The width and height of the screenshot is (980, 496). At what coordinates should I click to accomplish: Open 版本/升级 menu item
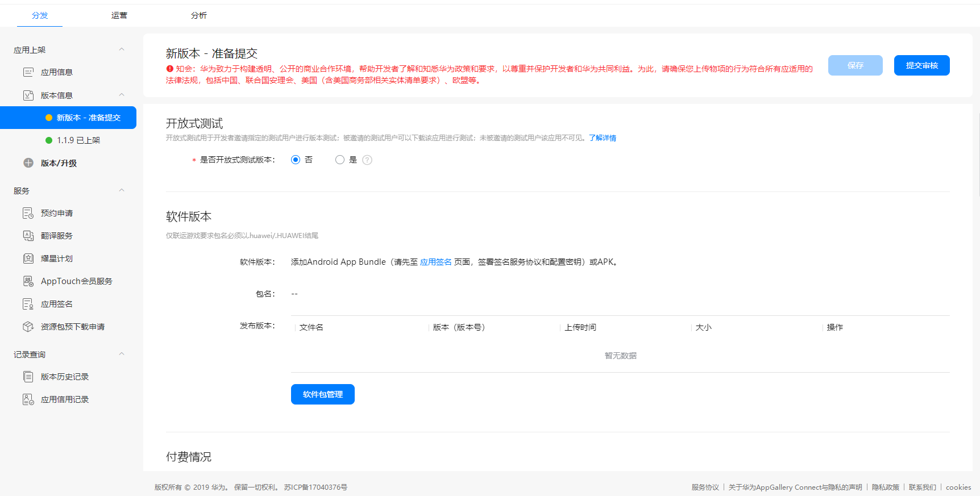click(x=59, y=163)
